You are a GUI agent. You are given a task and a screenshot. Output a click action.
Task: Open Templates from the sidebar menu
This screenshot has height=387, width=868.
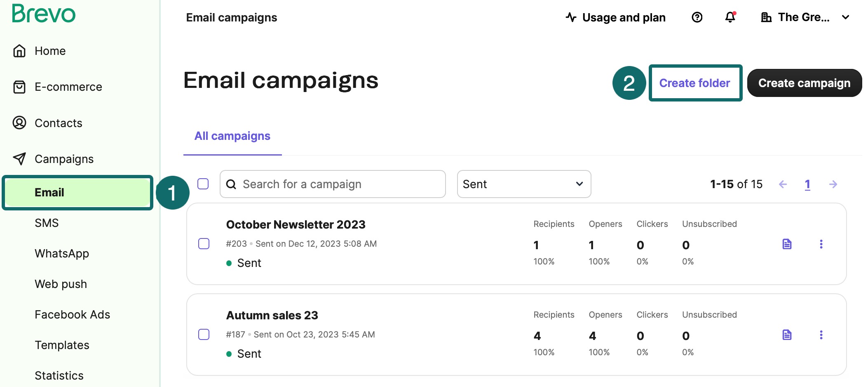pos(62,345)
